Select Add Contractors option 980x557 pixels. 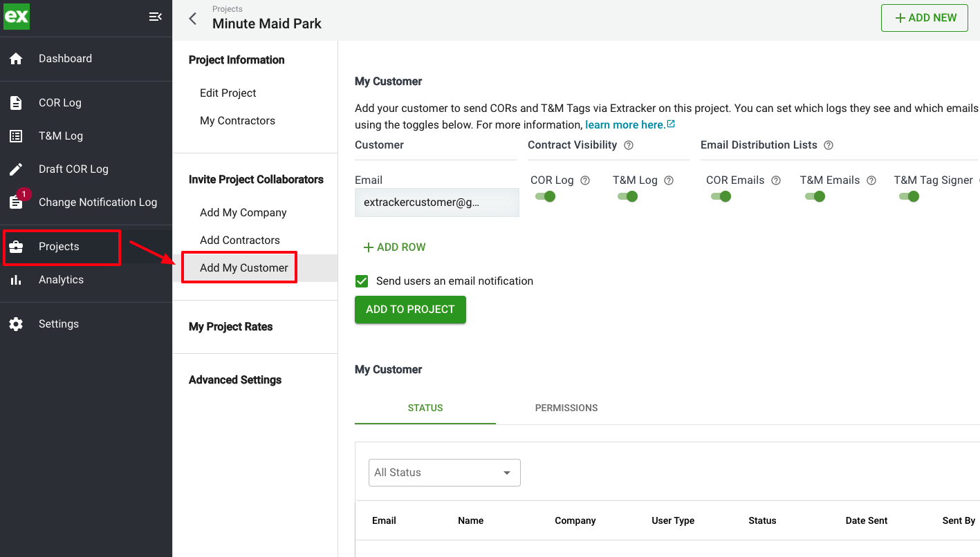[240, 240]
